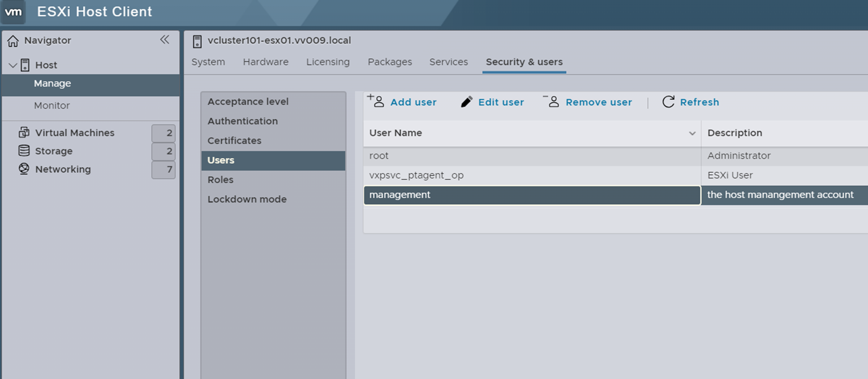Click the Add user button label

click(413, 103)
